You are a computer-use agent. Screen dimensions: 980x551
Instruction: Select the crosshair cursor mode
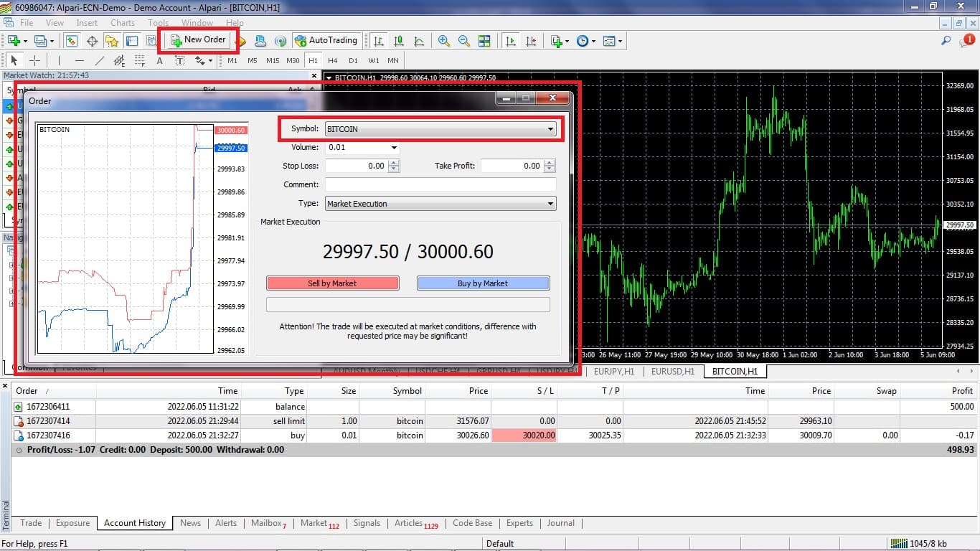[34, 61]
